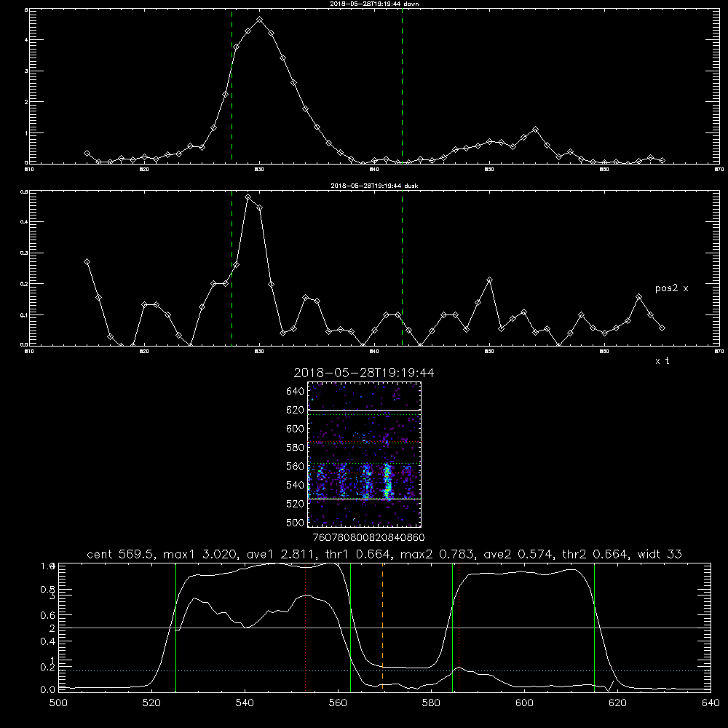Click the '580' label on spectrogram y-axis
The width and height of the screenshot is (728, 728).
[x=296, y=448]
